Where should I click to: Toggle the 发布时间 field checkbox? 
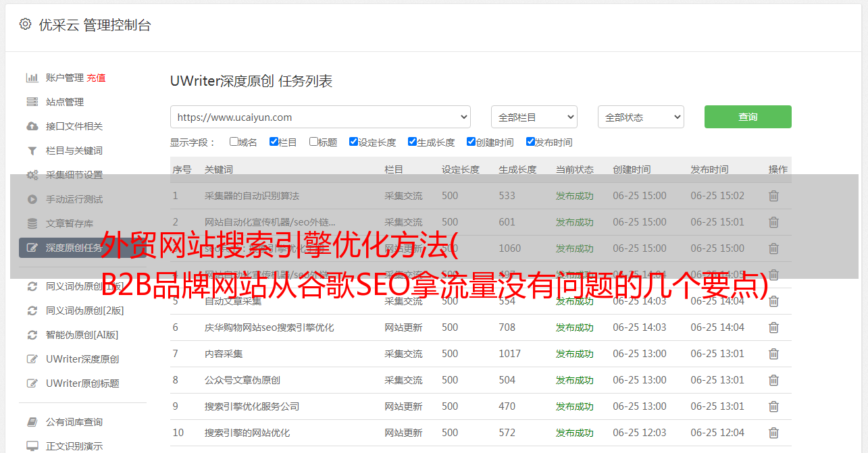[x=530, y=142]
